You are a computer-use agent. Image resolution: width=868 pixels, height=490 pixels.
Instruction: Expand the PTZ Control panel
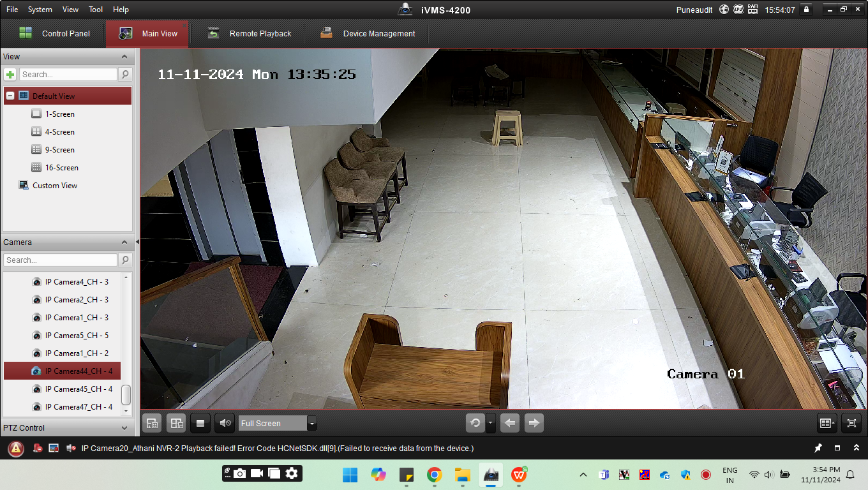124,428
